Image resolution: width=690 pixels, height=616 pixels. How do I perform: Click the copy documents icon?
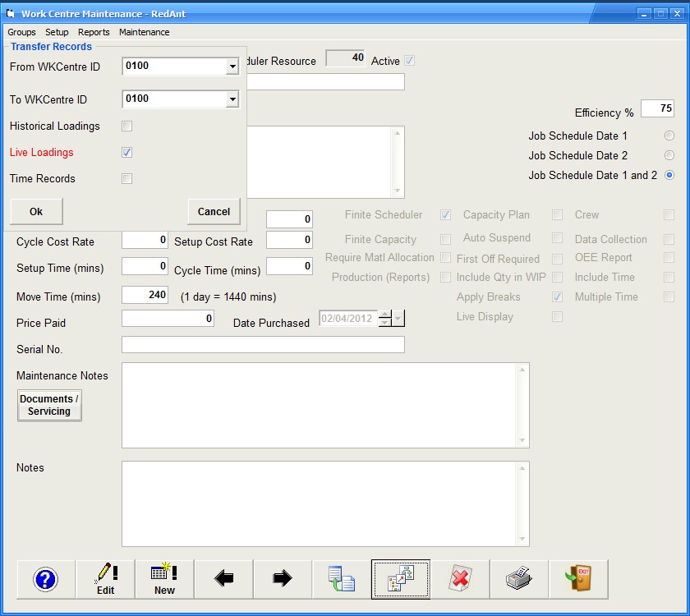click(342, 579)
